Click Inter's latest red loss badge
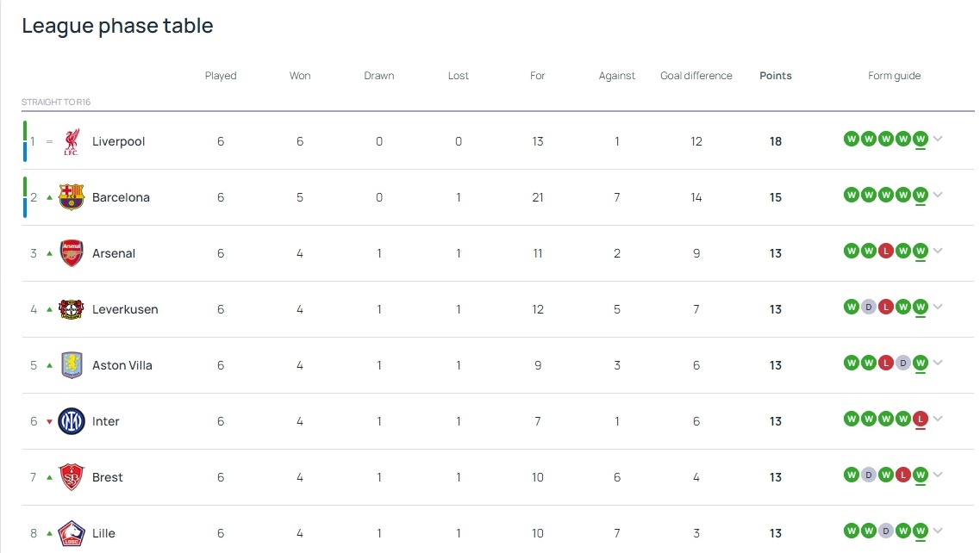 (921, 419)
